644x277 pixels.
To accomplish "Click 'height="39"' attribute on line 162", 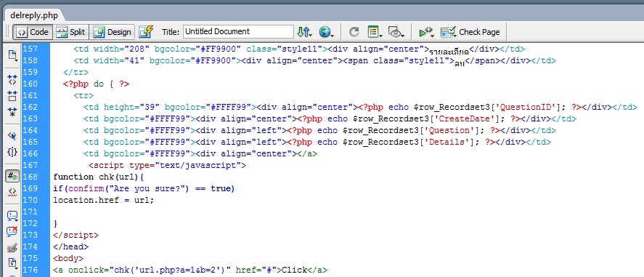I will (131, 108).
